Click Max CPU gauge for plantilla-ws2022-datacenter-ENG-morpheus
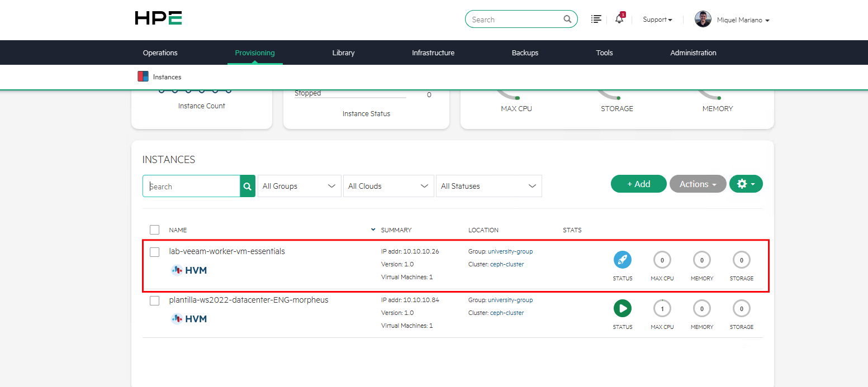 [662, 308]
